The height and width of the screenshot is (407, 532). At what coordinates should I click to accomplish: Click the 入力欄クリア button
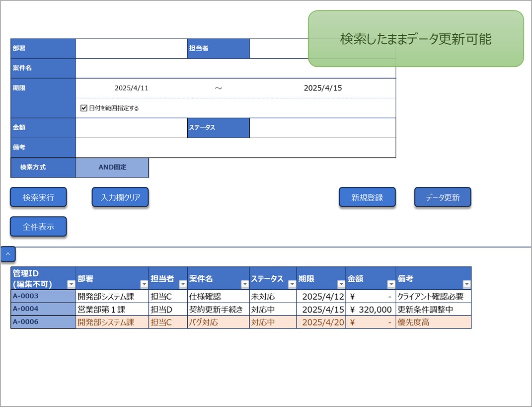(120, 197)
